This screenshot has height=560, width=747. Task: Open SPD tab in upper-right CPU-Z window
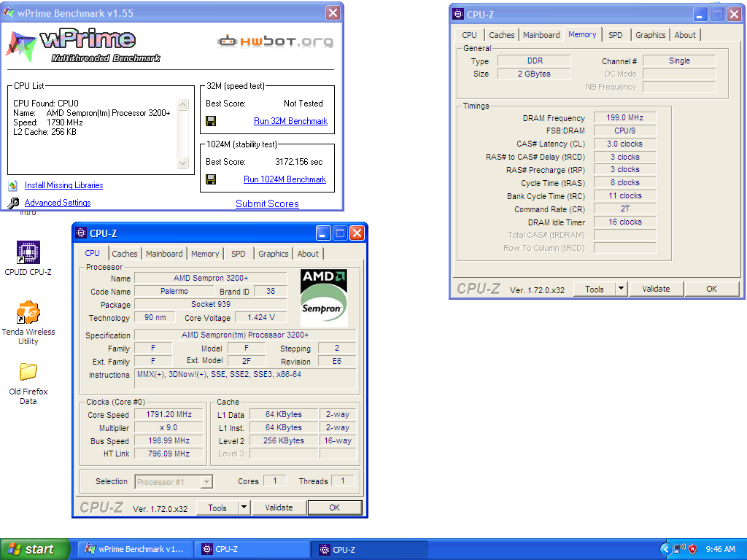coord(616,35)
